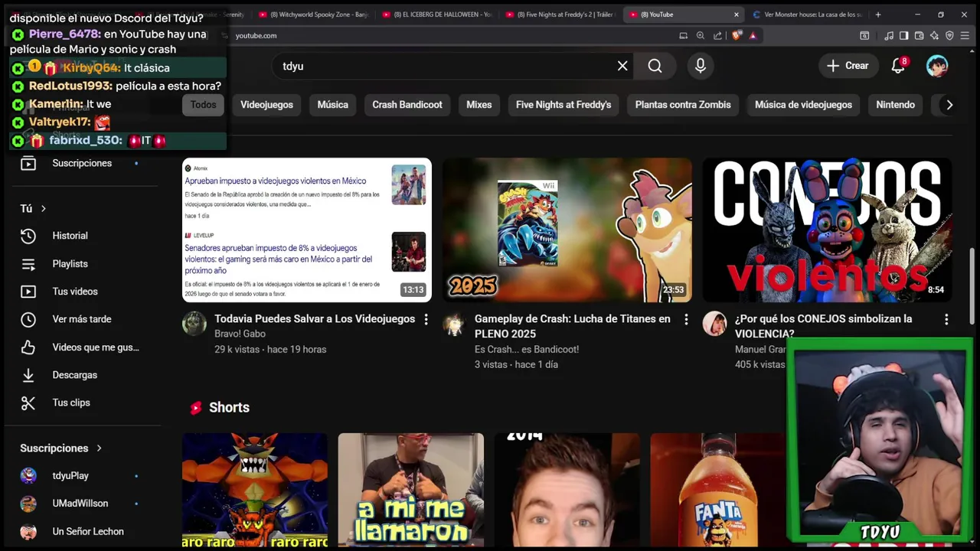Image resolution: width=980 pixels, height=551 pixels.
Task: Open the Crash gameplay video's channel avatar
Action: click(x=455, y=324)
